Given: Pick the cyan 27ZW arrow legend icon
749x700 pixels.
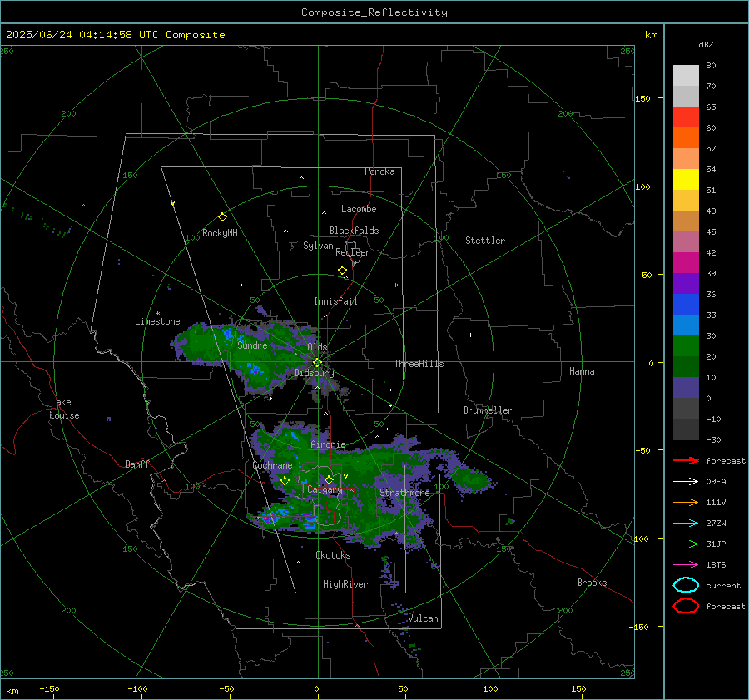Looking at the screenshot, I should tap(686, 524).
